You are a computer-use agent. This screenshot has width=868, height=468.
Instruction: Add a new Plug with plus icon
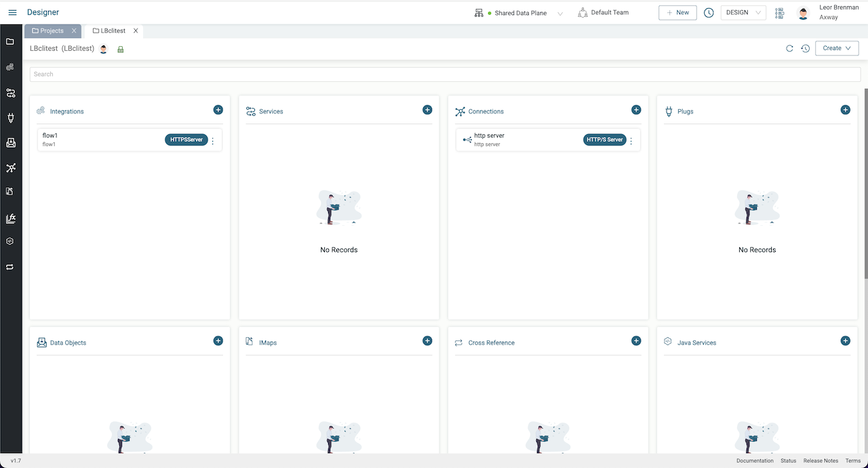[845, 110]
